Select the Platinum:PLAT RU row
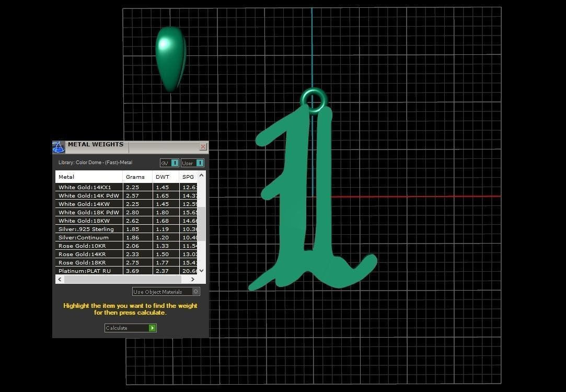This screenshot has width=566, height=392. (x=126, y=271)
